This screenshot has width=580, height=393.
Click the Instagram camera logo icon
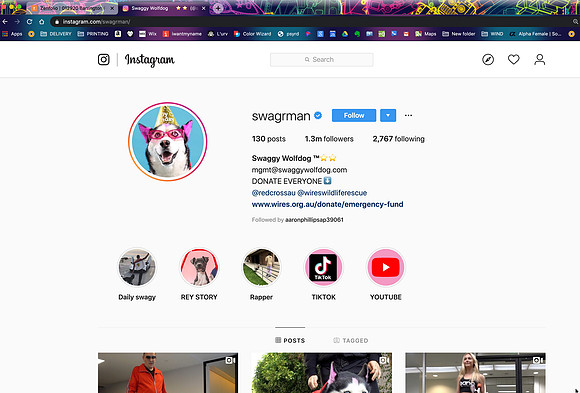[x=104, y=60]
